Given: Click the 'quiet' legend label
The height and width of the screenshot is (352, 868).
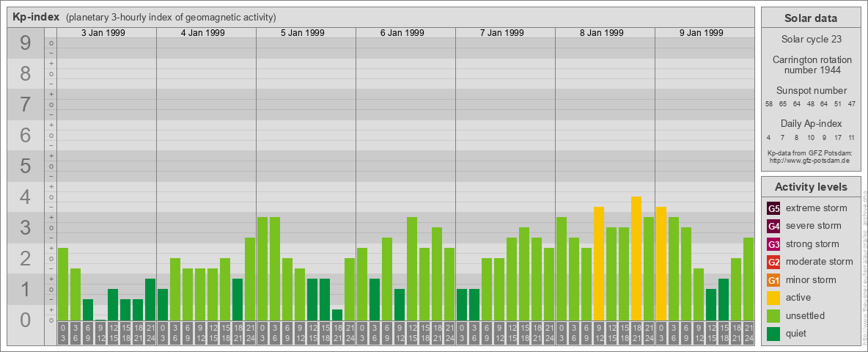Looking at the screenshot, I should click(798, 334).
